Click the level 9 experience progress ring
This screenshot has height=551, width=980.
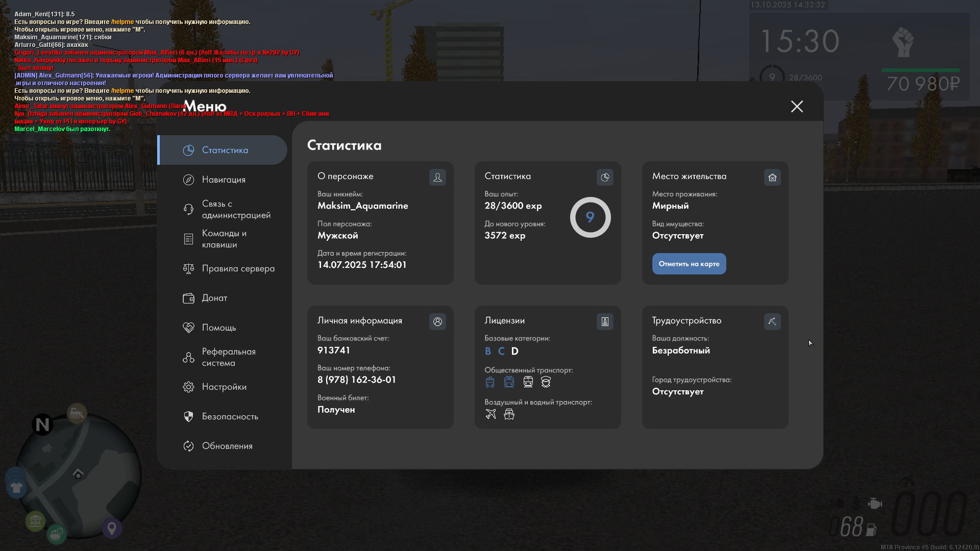[x=590, y=217]
